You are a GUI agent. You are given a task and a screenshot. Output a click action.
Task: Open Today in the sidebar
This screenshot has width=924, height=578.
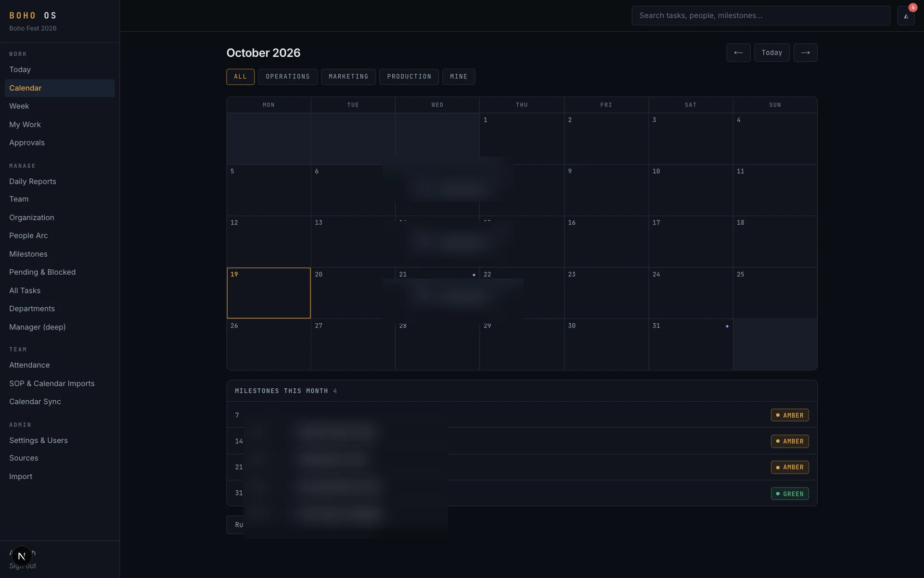(60, 70)
